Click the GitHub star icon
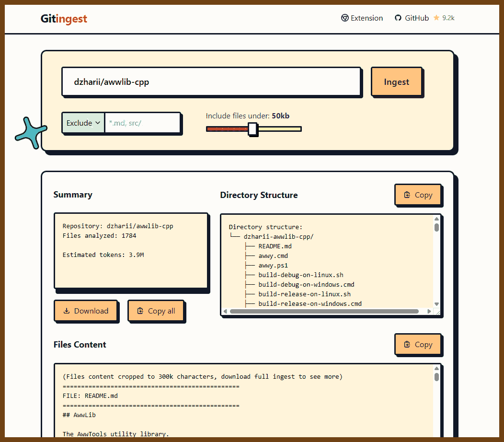The image size is (504, 442). (436, 18)
